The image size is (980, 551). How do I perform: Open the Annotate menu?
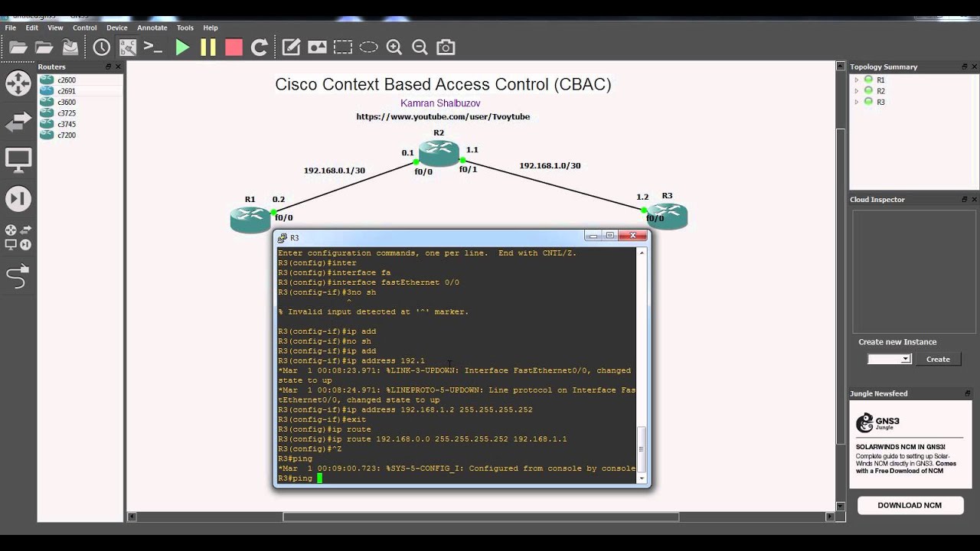152,28
